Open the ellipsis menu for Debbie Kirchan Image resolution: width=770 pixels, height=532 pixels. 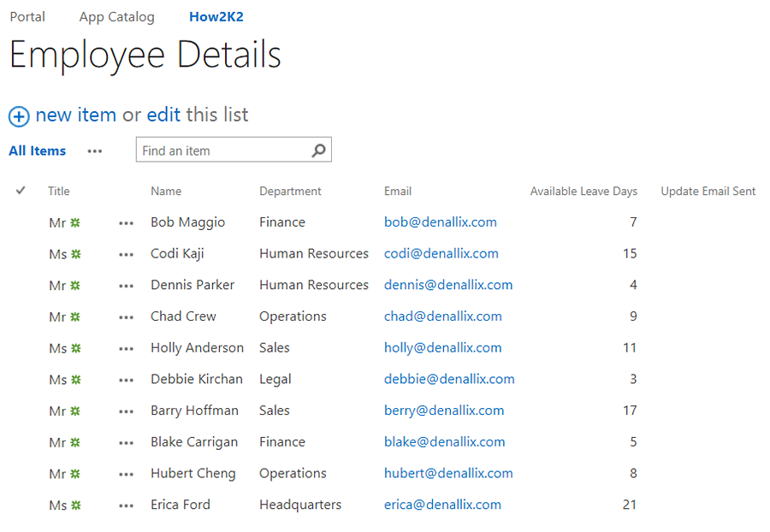coord(127,381)
